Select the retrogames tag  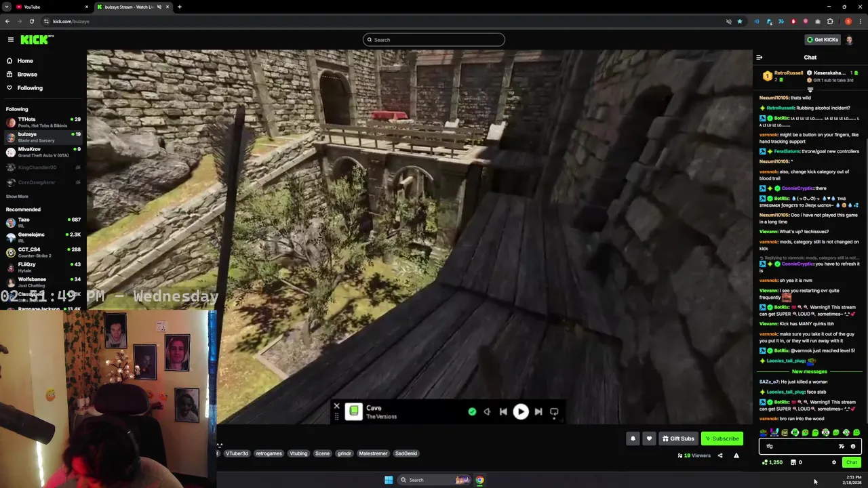coord(269,453)
